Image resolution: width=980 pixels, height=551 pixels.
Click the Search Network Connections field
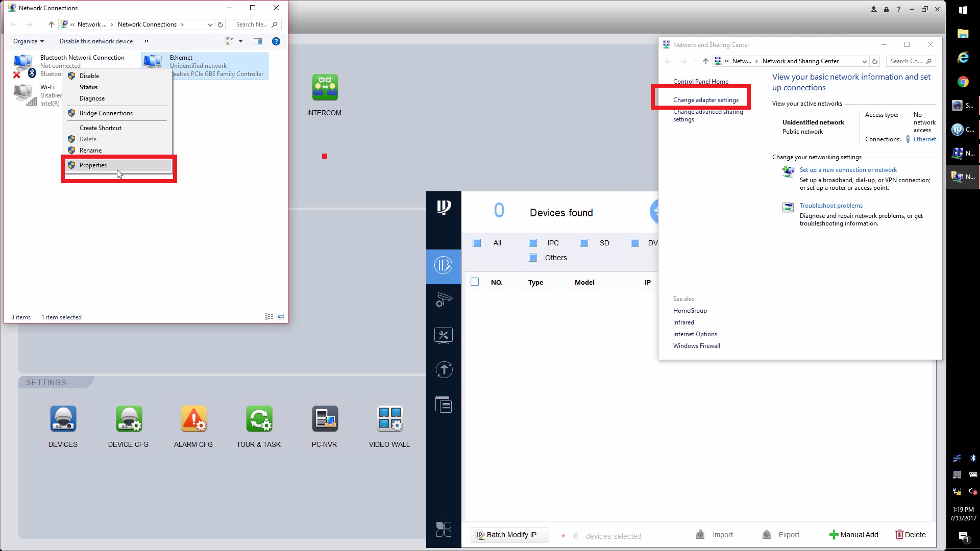pyautogui.click(x=253, y=24)
